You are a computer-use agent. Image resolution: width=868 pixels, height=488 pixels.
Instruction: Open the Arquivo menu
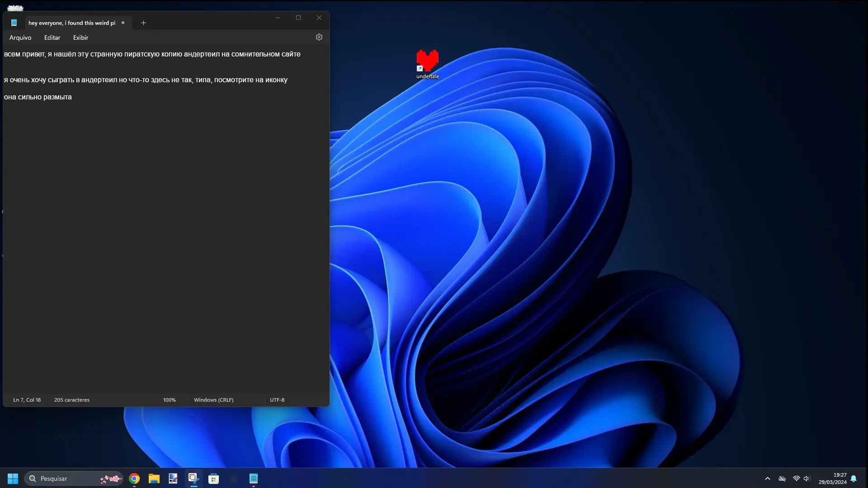20,38
